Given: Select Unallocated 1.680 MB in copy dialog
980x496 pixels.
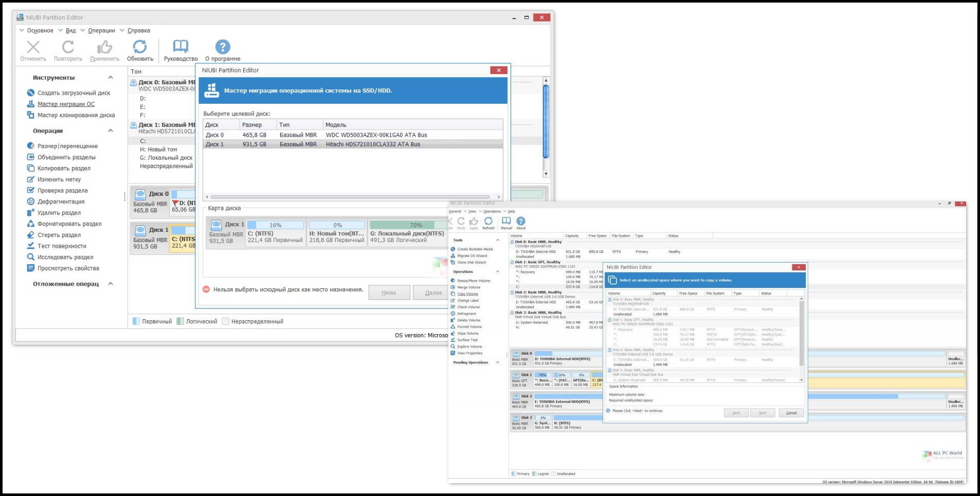Looking at the screenshot, I should click(x=703, y=314).
